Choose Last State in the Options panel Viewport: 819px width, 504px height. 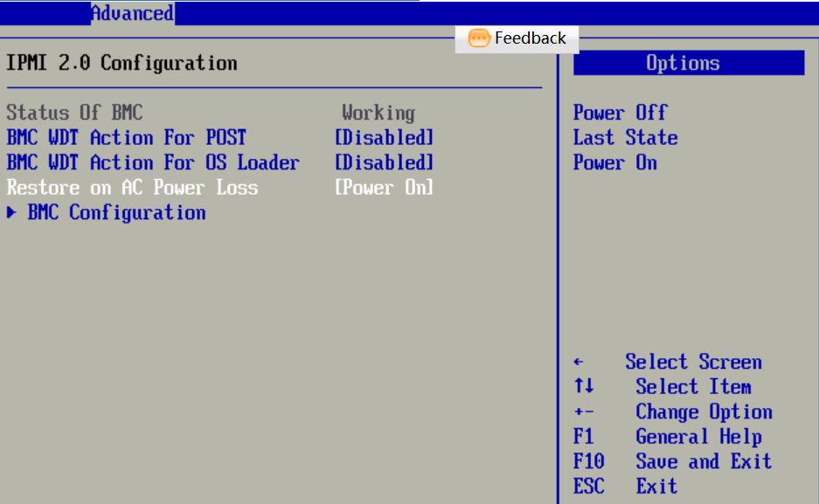coord(625,138)
